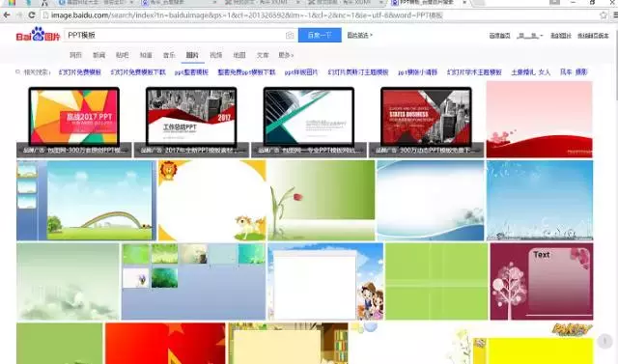Open related search 幻灯片学术主题模板
Screen dimensions: 618x364
(474, 72)
